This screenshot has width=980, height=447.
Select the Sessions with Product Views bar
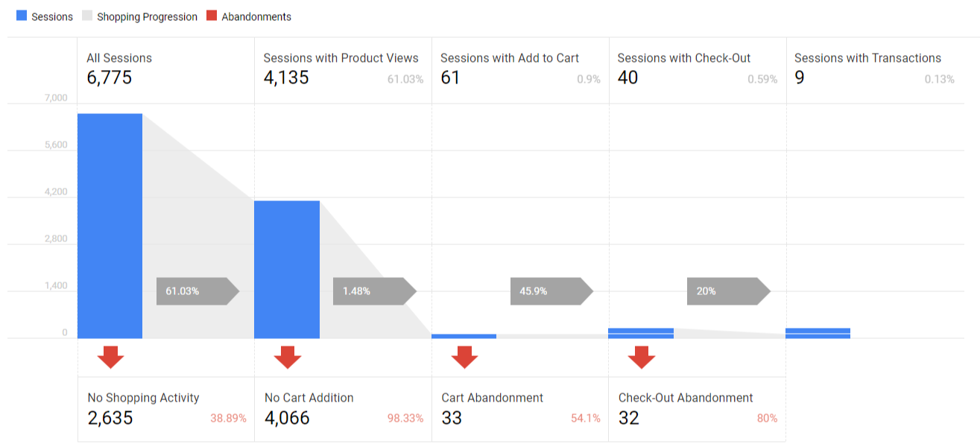[x=287, y=269]
